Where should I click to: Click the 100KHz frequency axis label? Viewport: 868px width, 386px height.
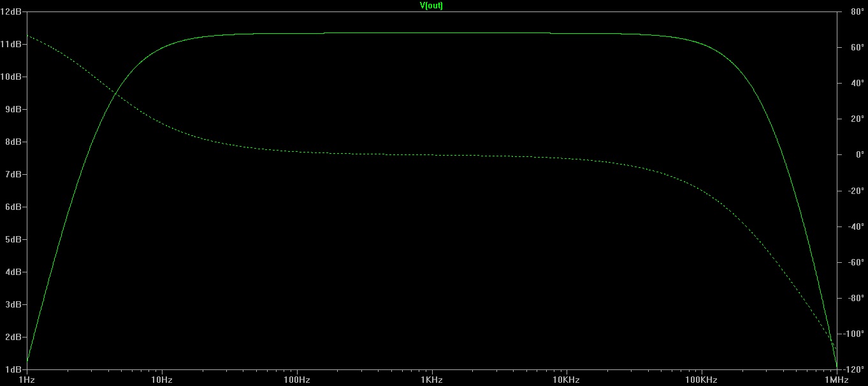pos(702,380)
